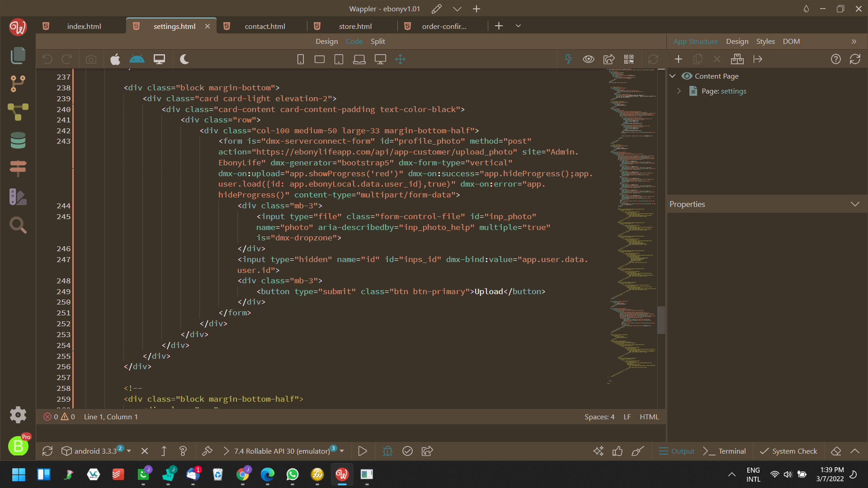Switch to Split view mode
Image resolution: width=868 pixels, height=488 pixels.
377,41
